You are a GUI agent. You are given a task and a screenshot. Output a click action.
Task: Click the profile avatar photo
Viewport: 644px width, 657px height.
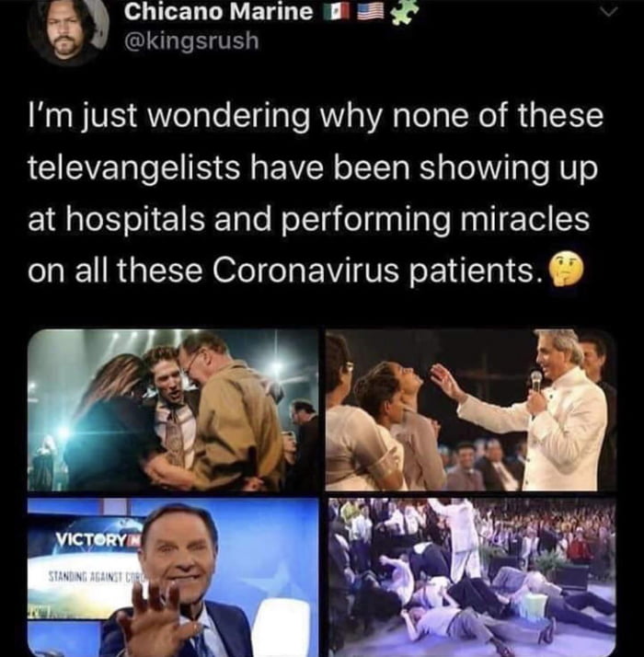[63, 32]
